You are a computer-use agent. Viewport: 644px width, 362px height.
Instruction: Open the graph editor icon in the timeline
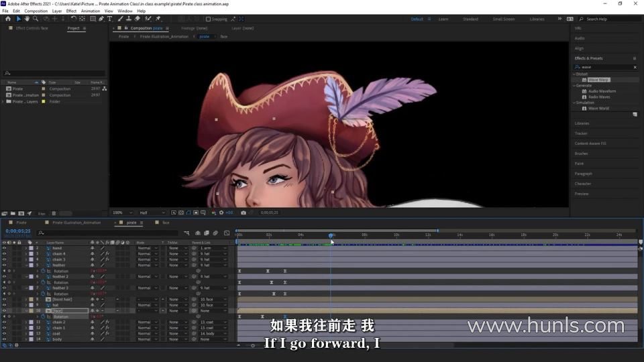click(227, 233)
